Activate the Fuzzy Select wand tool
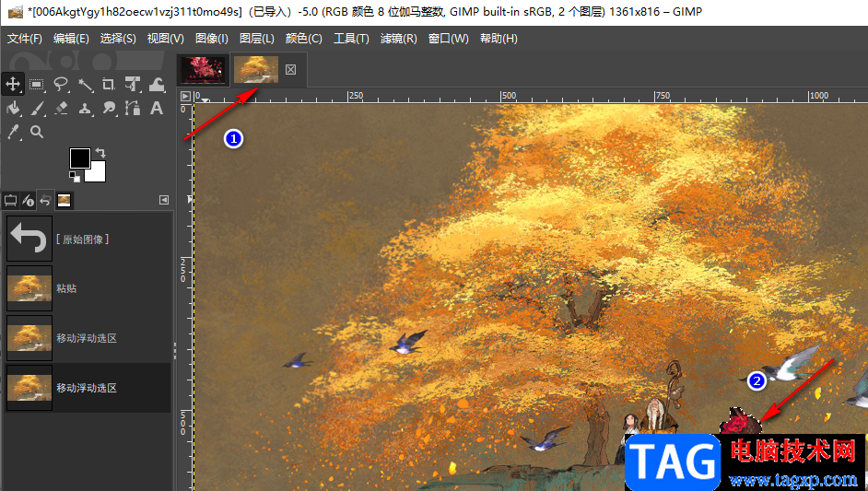The image size is (868, 491). click(85, 84)
